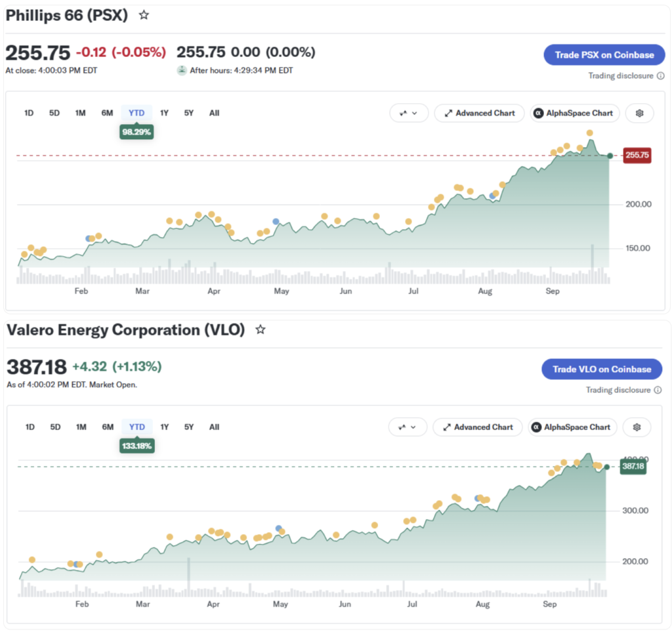Select 1Y range on PSX chart
Screen dimensions: 672x636
164,113
